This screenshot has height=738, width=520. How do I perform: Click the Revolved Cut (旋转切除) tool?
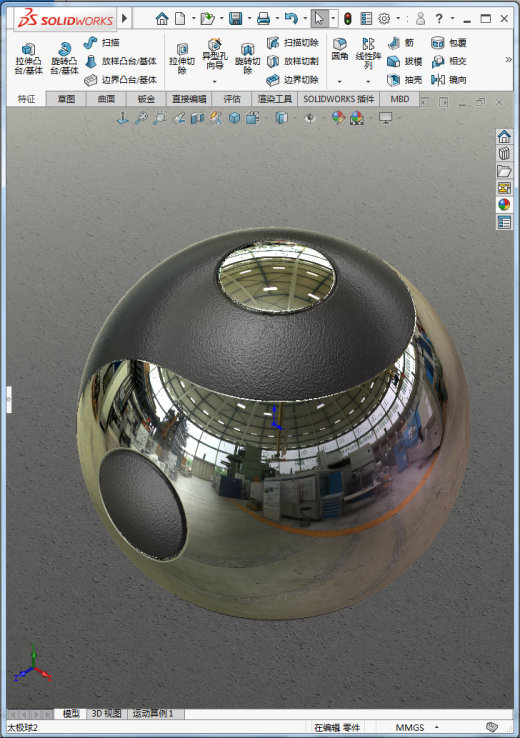tap(248, 59)
